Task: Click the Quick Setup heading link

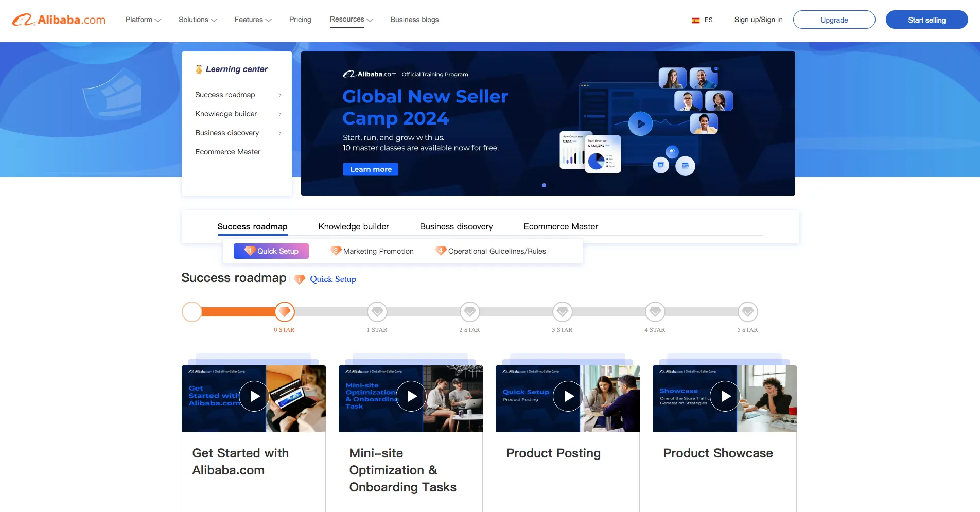Action: point(332,279)
